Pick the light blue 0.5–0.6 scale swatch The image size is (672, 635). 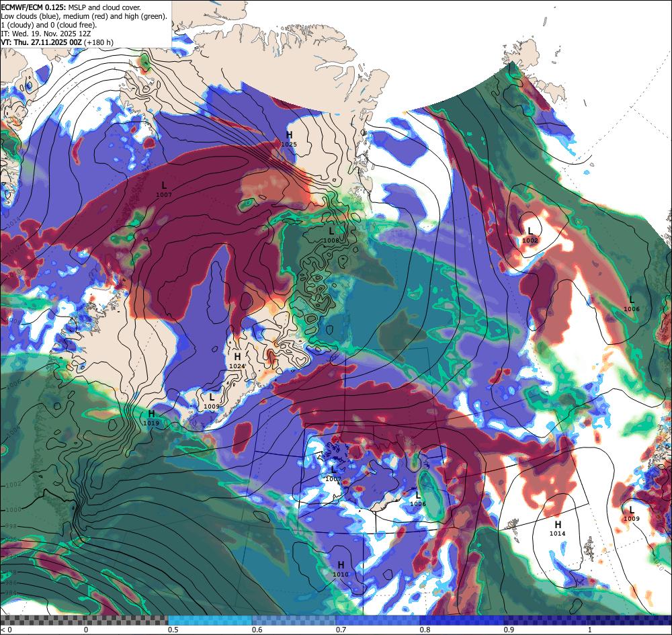point(210,620)
